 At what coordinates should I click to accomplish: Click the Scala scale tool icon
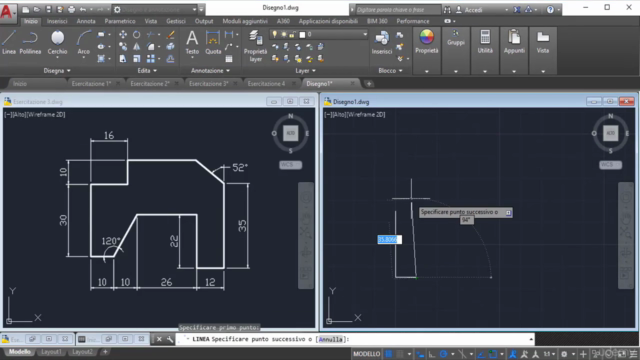(x=136, y=59)
